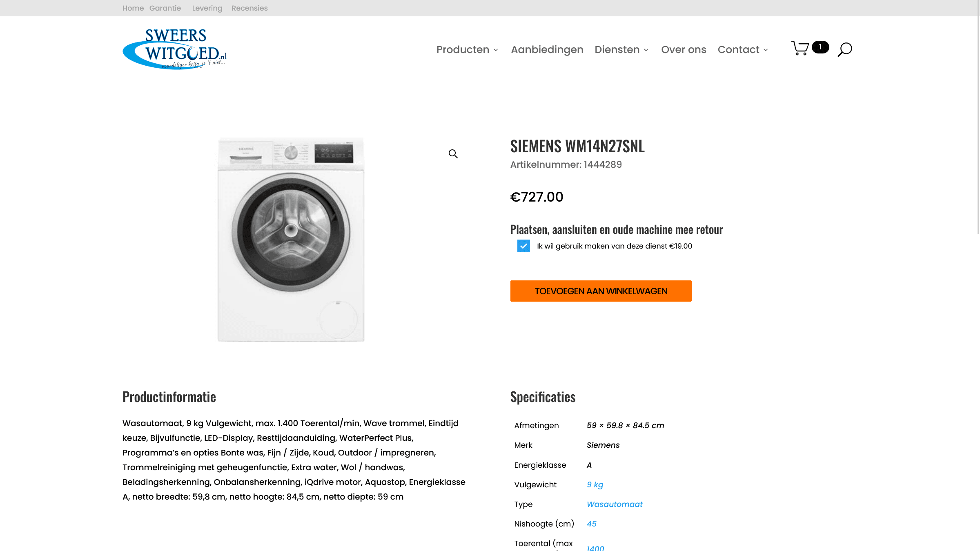
Task: Click the image zoom magnifier icon
Action: point(453,154)
